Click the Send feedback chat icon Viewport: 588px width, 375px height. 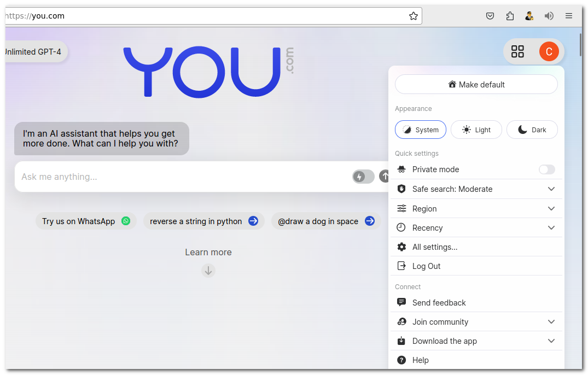coord(401,302)
